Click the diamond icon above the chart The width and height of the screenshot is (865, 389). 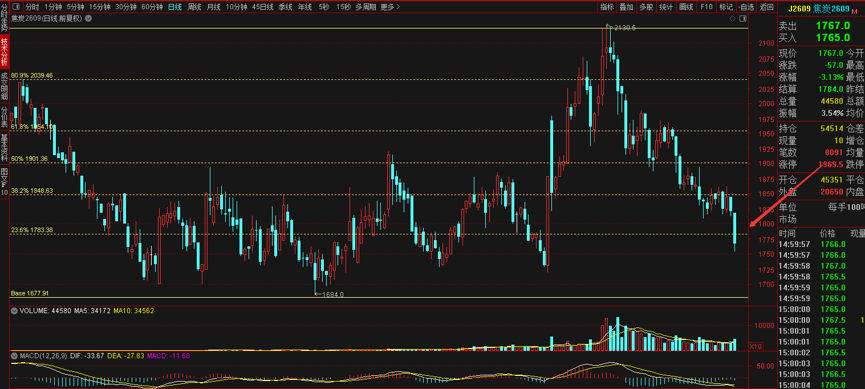(x=732, y=18)
